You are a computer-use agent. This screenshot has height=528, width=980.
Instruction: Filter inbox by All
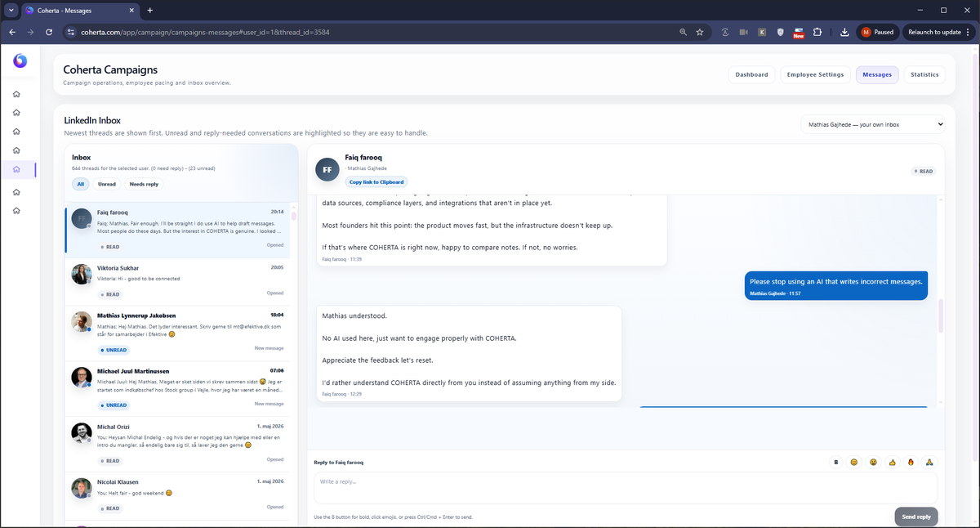click(x=81, y=184)
